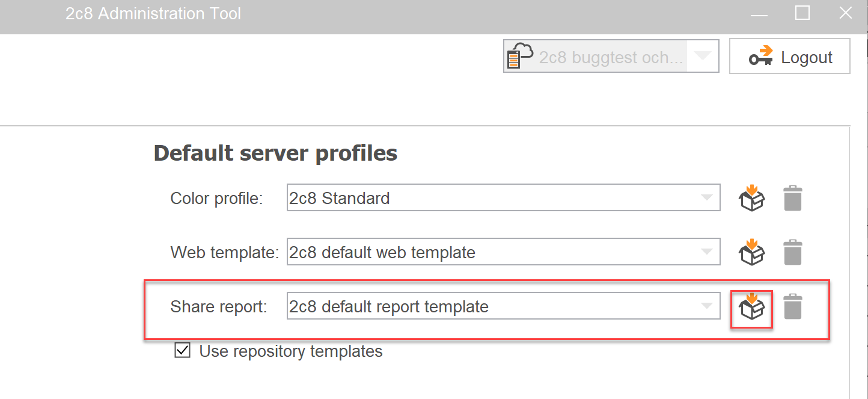The image size is (868, 399).
Task: Delete the Color profile via trash icon
Action: (x=793, y=198)
